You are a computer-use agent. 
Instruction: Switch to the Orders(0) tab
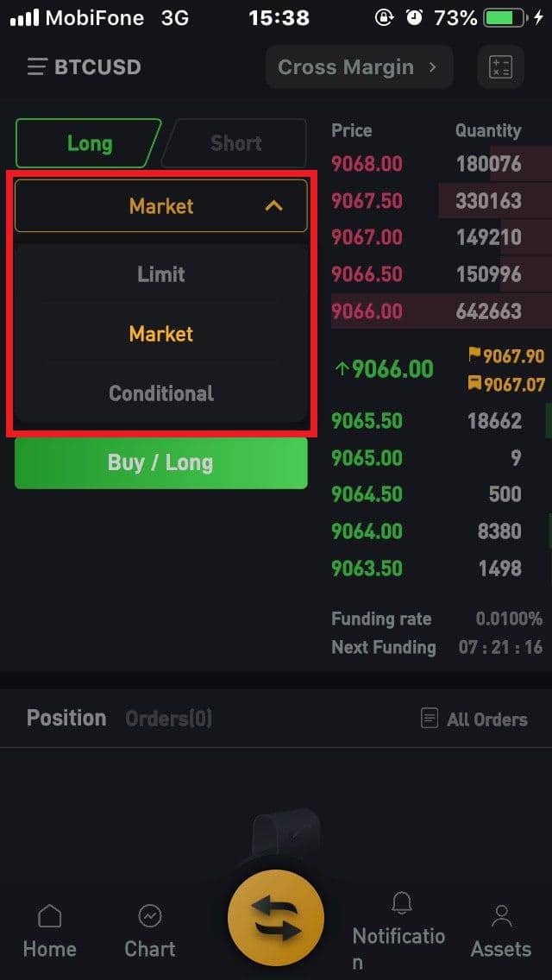(168, 718)
